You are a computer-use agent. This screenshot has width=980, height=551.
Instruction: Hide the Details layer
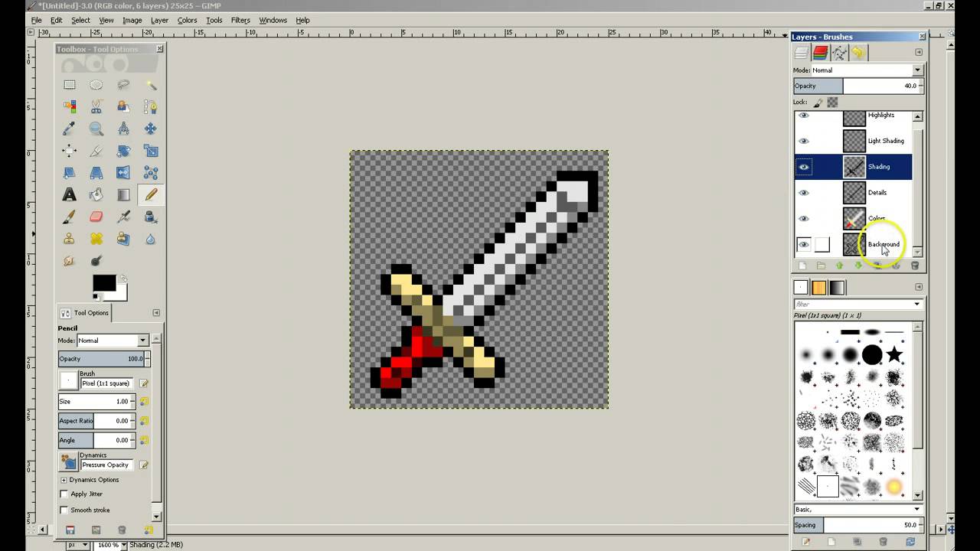point(804,193)
